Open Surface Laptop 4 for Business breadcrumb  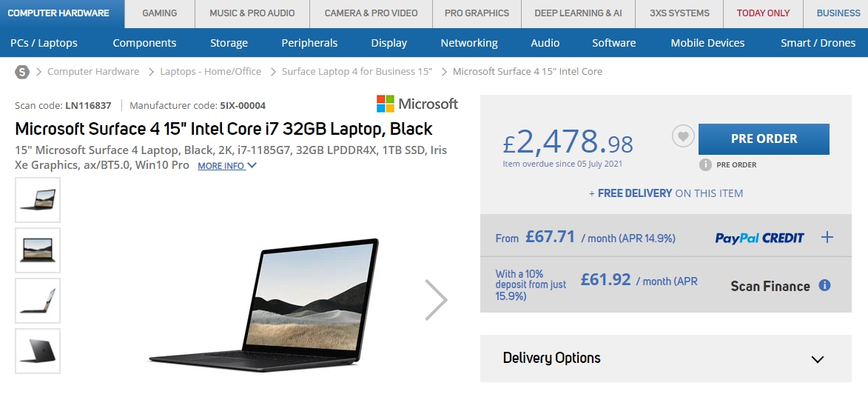[357, 72]
